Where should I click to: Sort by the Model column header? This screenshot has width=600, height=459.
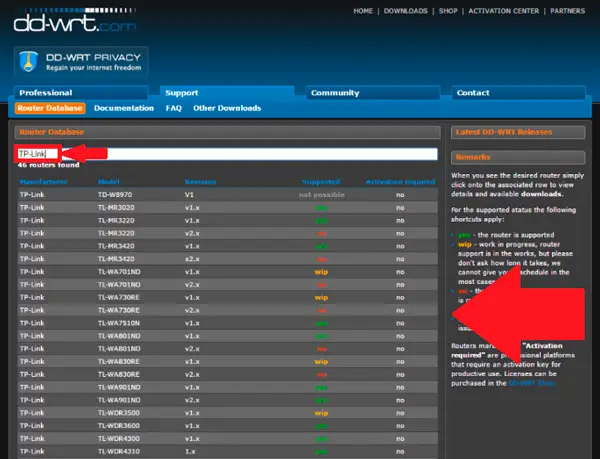point(109,182)
